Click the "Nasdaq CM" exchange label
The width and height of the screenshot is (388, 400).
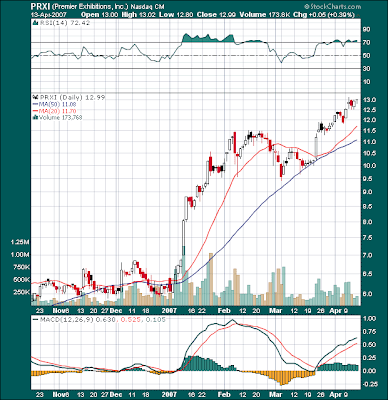click(x=147, y=6)
